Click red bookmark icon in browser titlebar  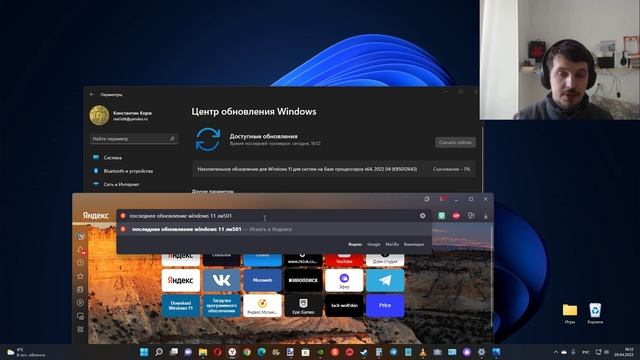point(442,199)
